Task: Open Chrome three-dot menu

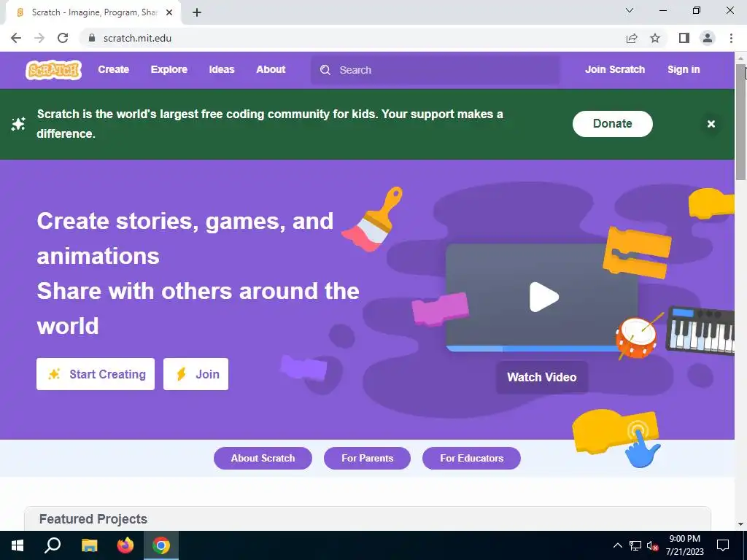Action: click(x=731, y=38)
